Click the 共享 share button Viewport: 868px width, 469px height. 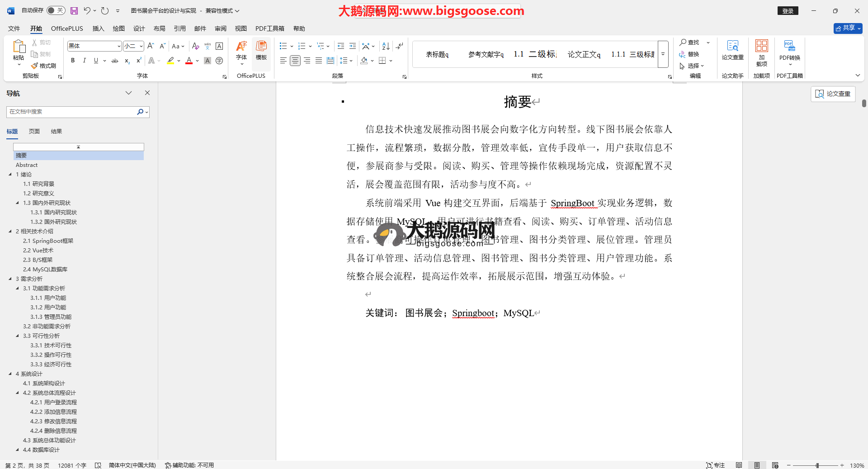[x=848, y=28]
